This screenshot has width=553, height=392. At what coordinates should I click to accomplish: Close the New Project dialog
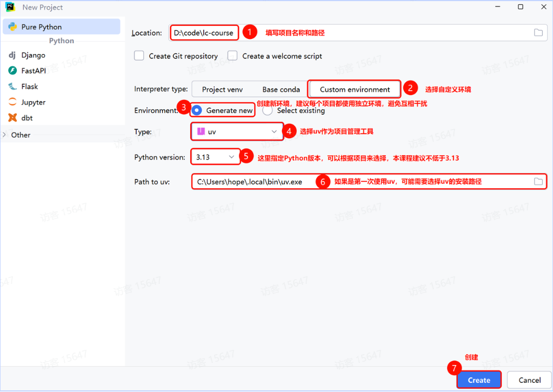[x=544, y=6]
